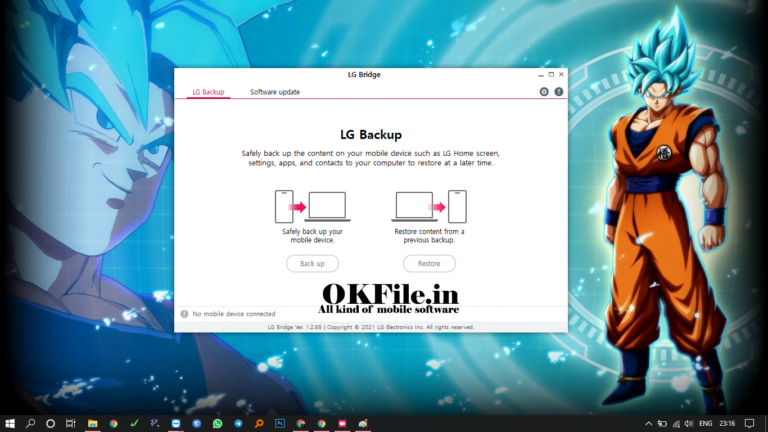Viewport: 768px width, 432px height.
Task: Click the phone-to-laptop backup illustration
Action: pyautogui.click(x=312, y=206)
